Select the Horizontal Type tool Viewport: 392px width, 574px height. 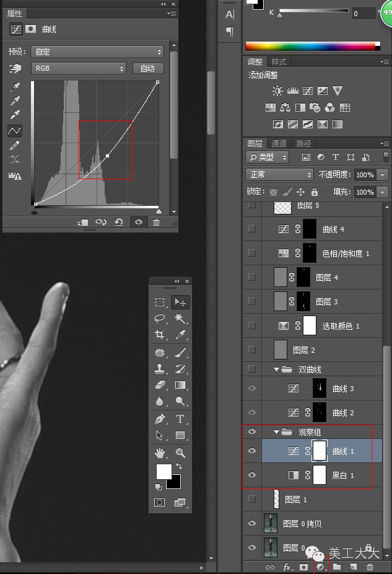pos(180,418)
